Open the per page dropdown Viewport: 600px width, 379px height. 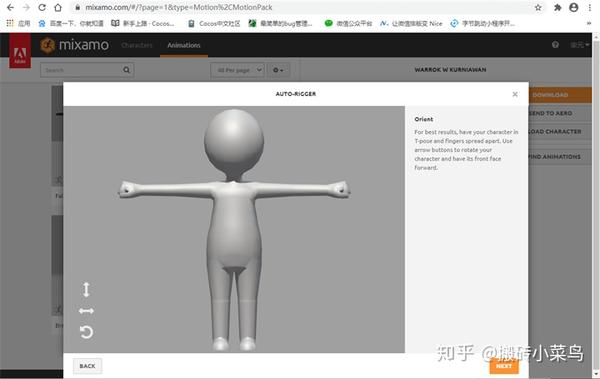click(x=238, y=70)
